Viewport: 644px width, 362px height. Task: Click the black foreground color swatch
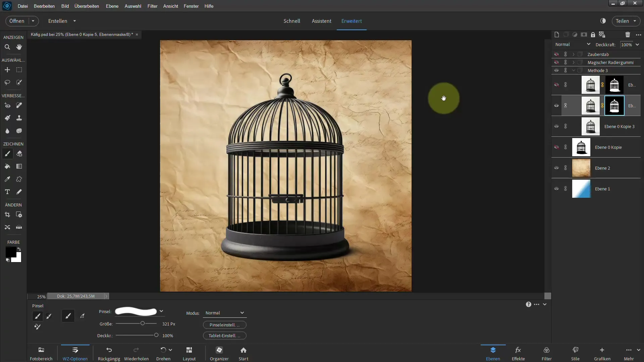click(10, 251)
